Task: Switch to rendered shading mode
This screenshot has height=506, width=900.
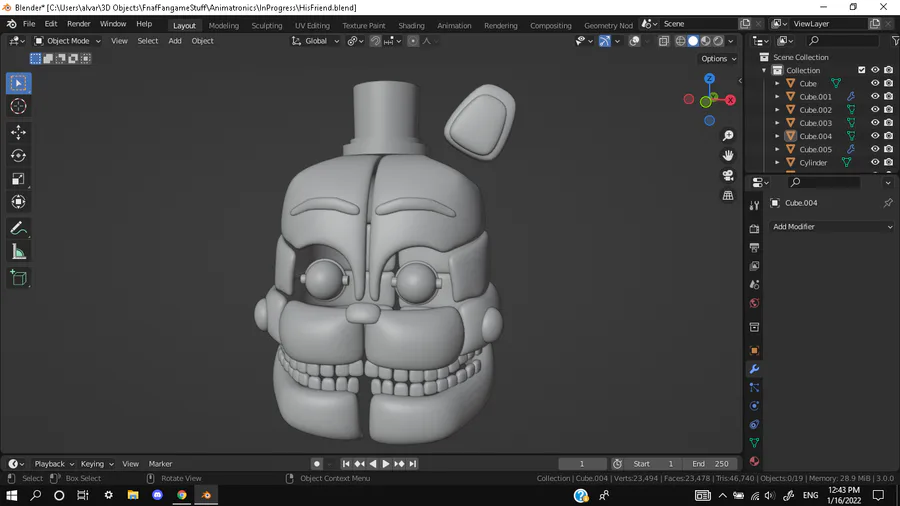Action: tap(718, 41)
